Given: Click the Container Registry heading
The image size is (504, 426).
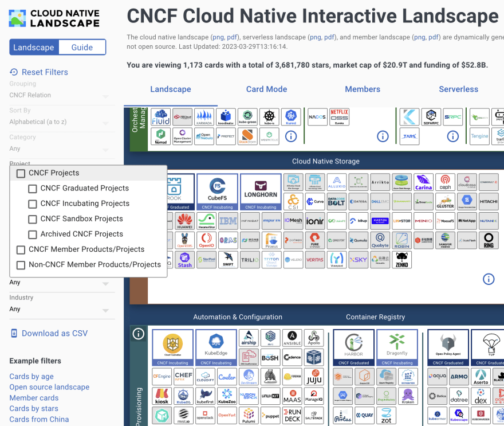Looking at the screenshot, I should (x=376, y=317).
